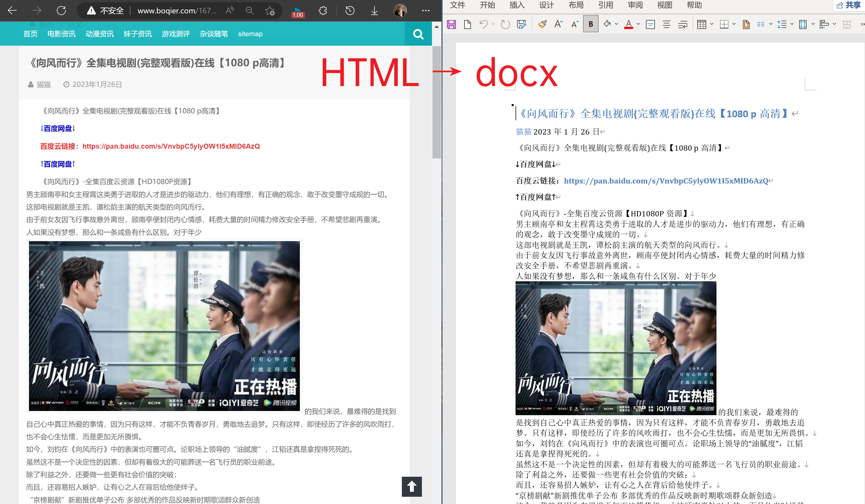Click the Center Align icon
This screenshot has height=504, width=865.
pos(666,24)
